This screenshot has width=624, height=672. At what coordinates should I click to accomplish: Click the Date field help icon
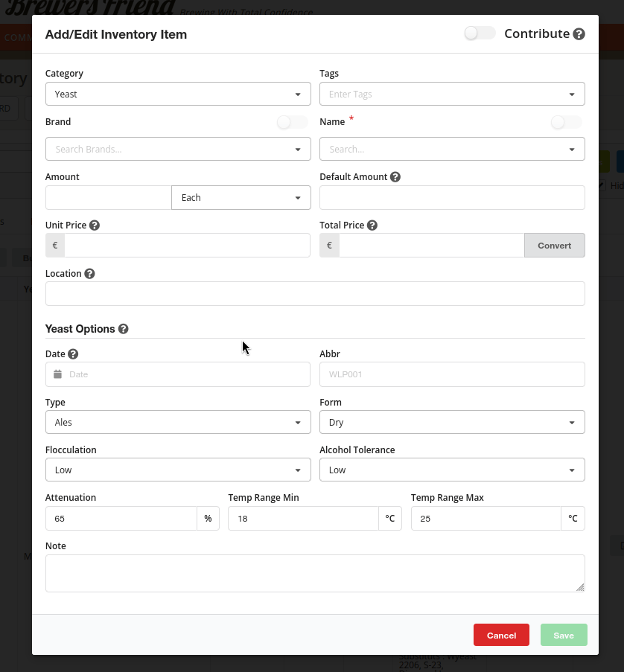click(x=73, y=354)
